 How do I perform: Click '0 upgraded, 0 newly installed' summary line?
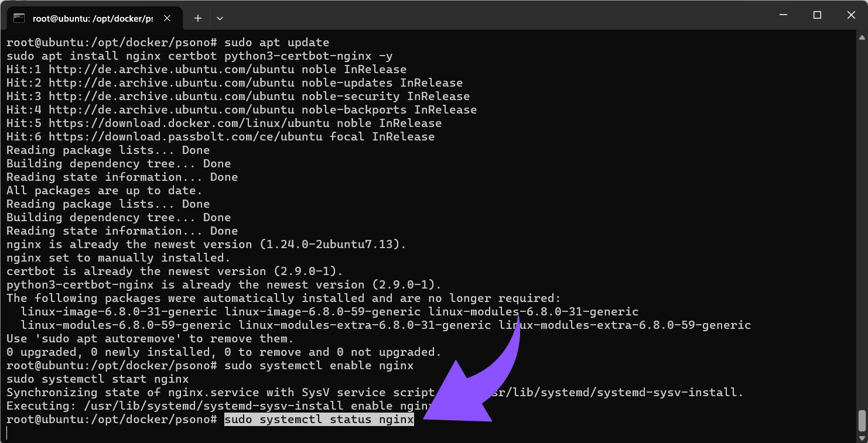[224, 352]
